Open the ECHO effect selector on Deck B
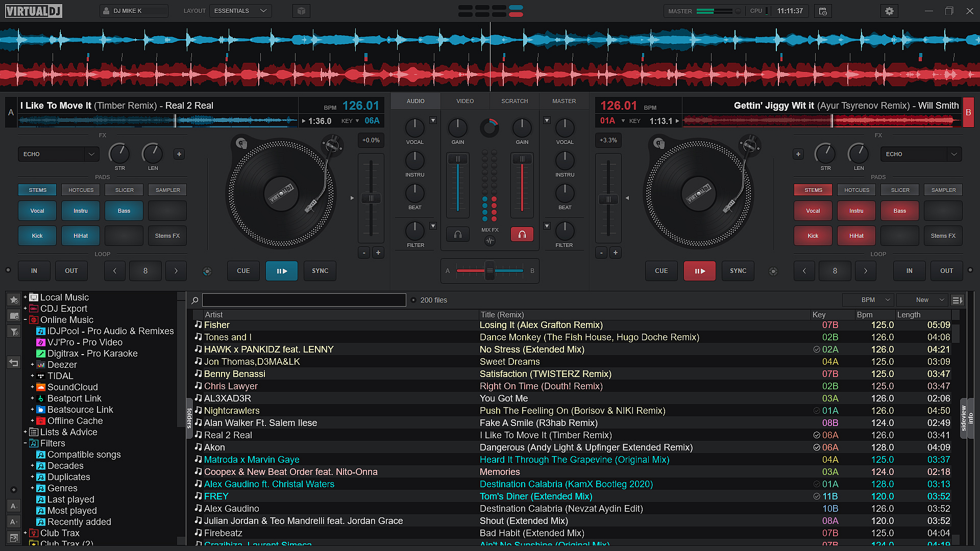Image resolution: width=980 pixels, height=551 pixels. click(920, 154)
